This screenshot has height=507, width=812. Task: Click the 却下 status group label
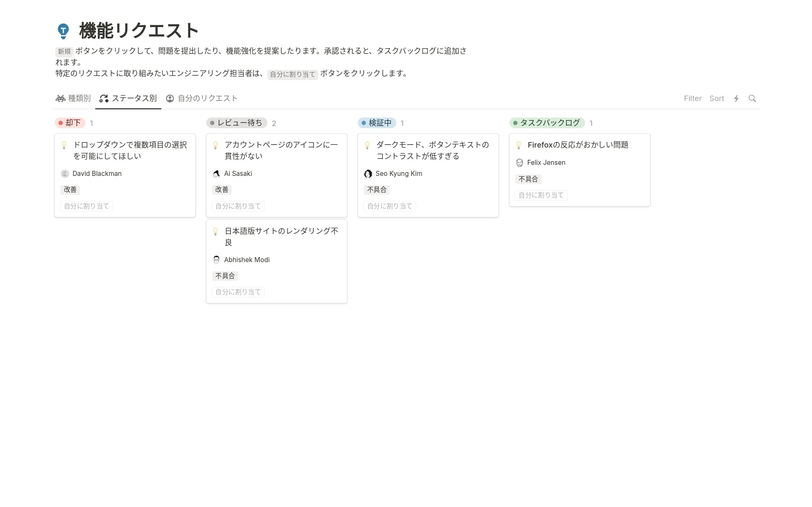(x=70, y=123)
